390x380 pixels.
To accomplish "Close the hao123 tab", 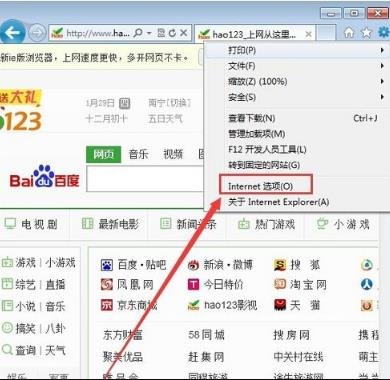I will [308, 34].
